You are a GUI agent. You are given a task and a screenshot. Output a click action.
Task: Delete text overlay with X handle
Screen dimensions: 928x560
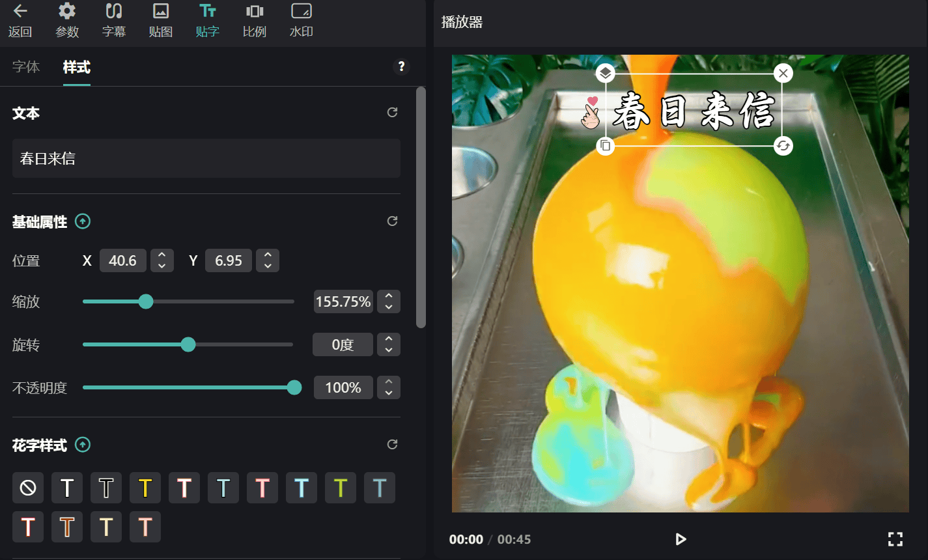pyautogui.click(x=783, y=73)
